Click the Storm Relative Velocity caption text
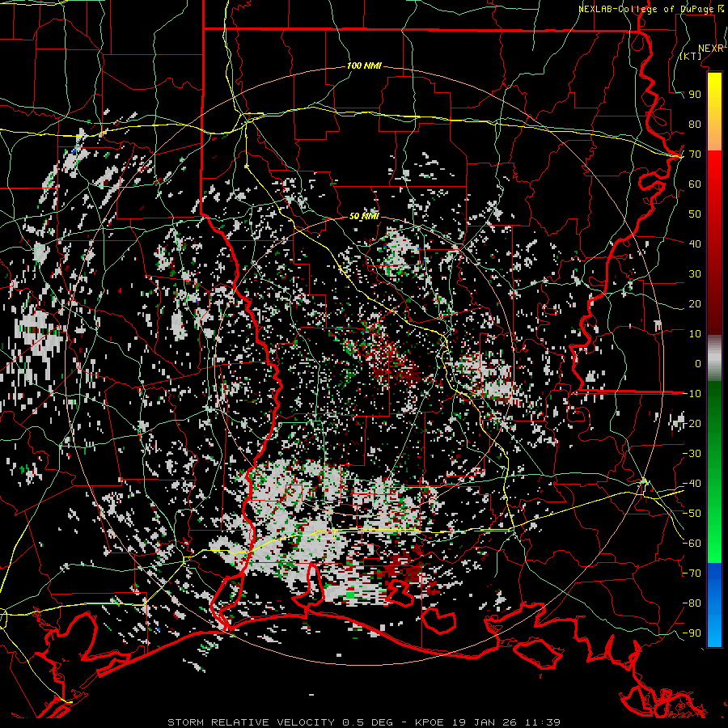This screenshot has width=728, height=728. click(251, 722)
